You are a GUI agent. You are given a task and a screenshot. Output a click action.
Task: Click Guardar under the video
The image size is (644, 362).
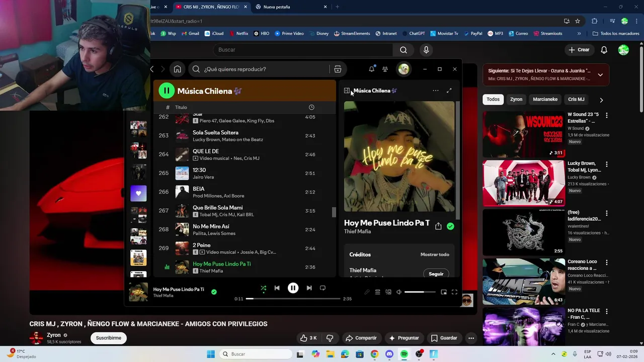(444, 338)
